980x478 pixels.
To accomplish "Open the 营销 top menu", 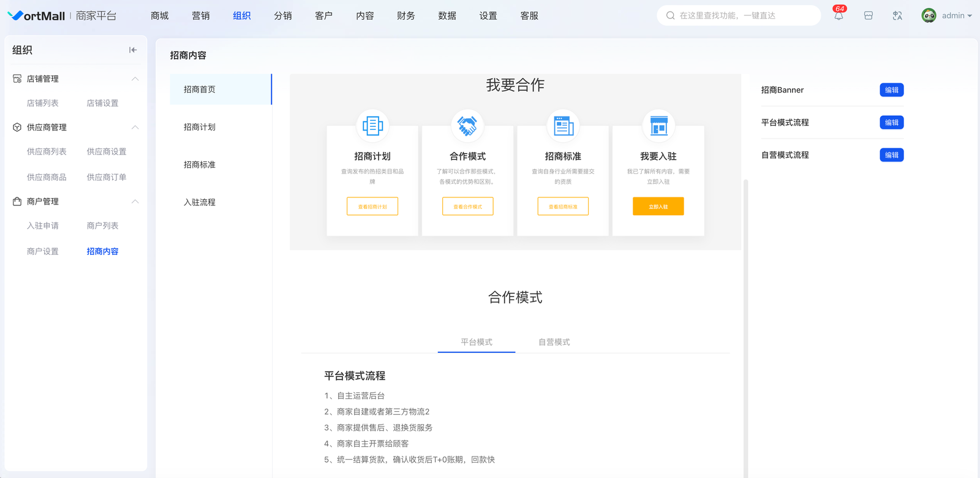I will tap(200, 16).
